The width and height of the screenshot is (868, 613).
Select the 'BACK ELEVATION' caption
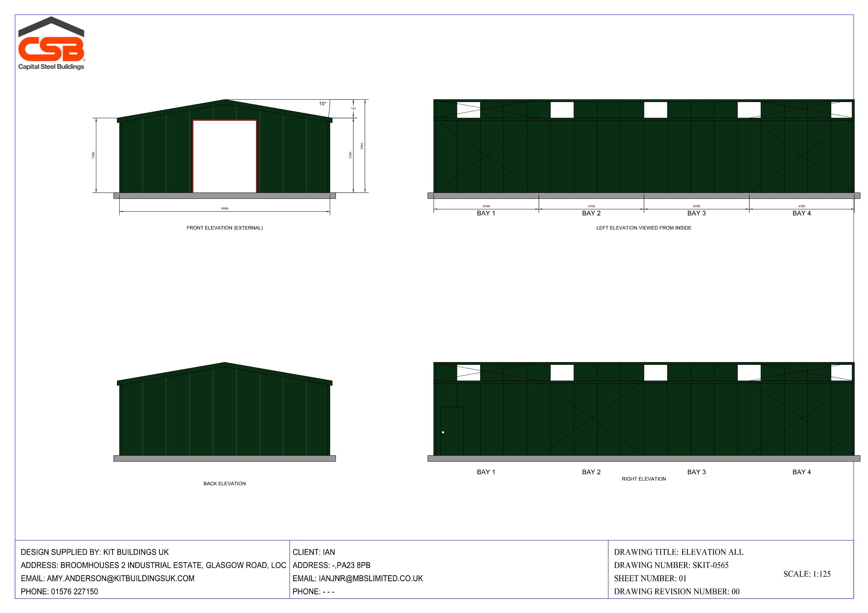point(225,483)
